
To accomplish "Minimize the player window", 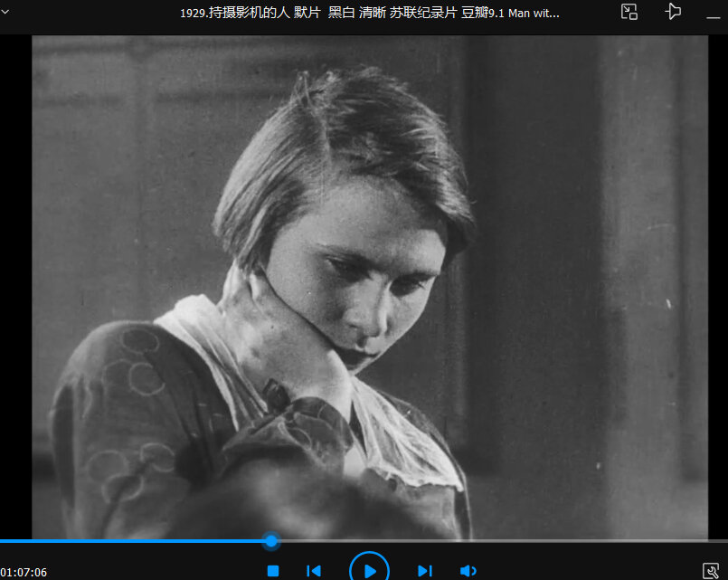I will tap(714, 18).
